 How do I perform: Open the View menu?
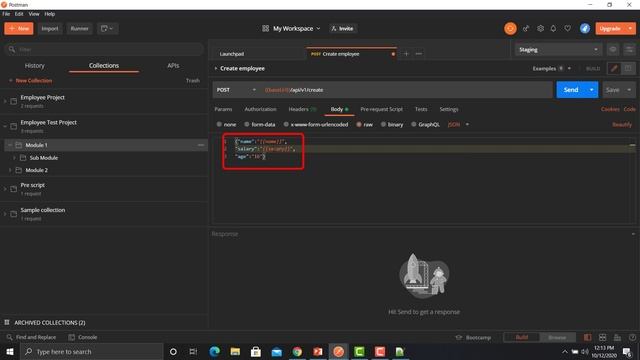pyautogui.click(x=34, y=14)
